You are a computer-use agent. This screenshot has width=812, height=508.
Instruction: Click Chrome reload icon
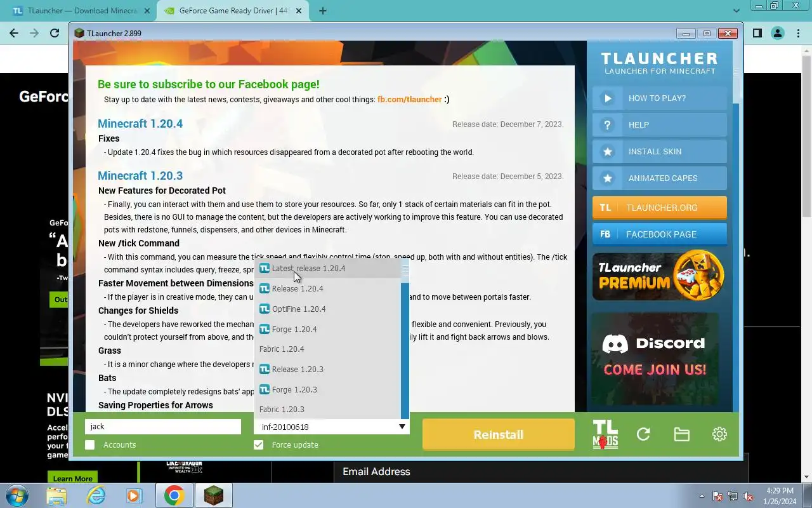pos(55,33)
